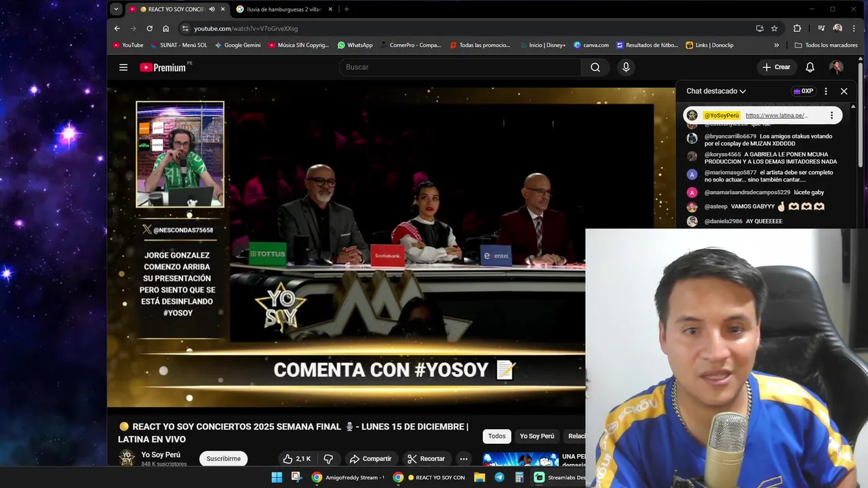Click the Suscribirme button

223,459
